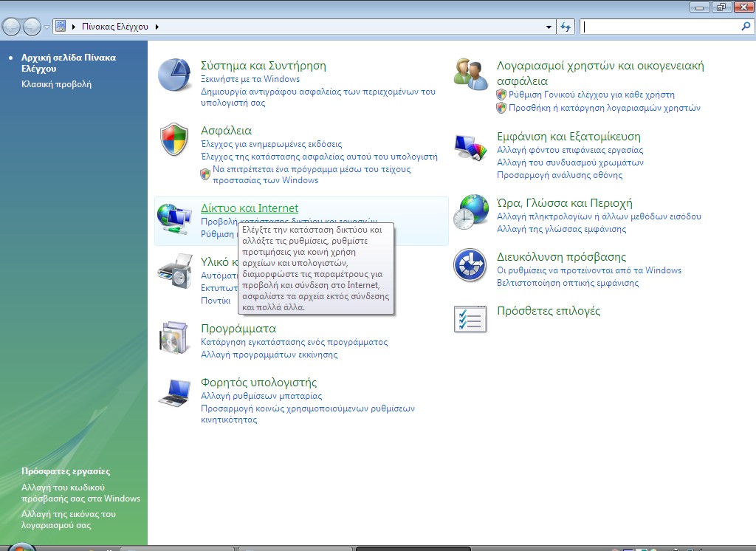Open the address bar history dropdown
The width and height of the screenshot is (756, 551).
click(549, 27)
